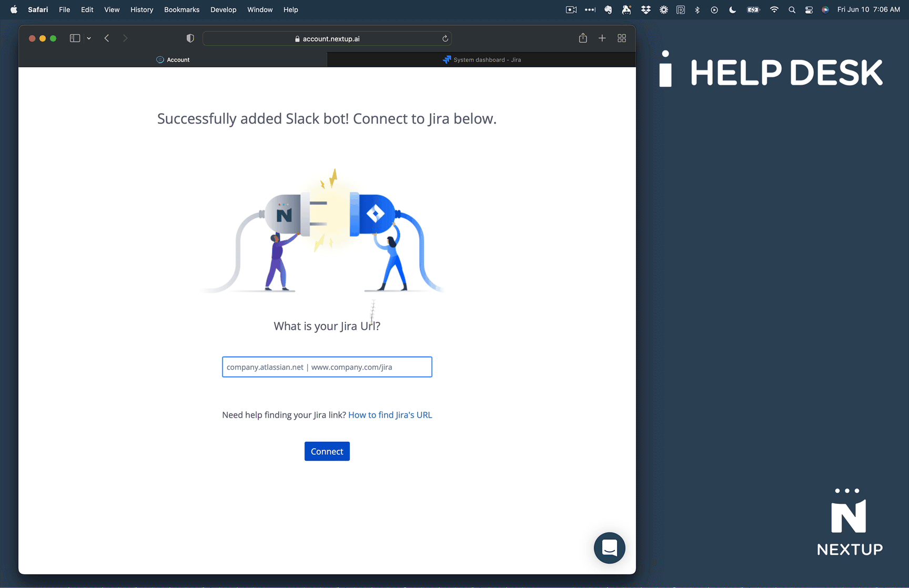Open the How to find Jira's URL link

click(390, 415)
